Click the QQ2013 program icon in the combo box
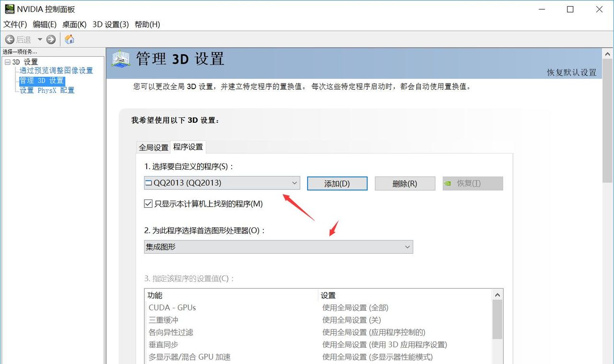Viewport: 614px width, 364px height. pos(149,183)
